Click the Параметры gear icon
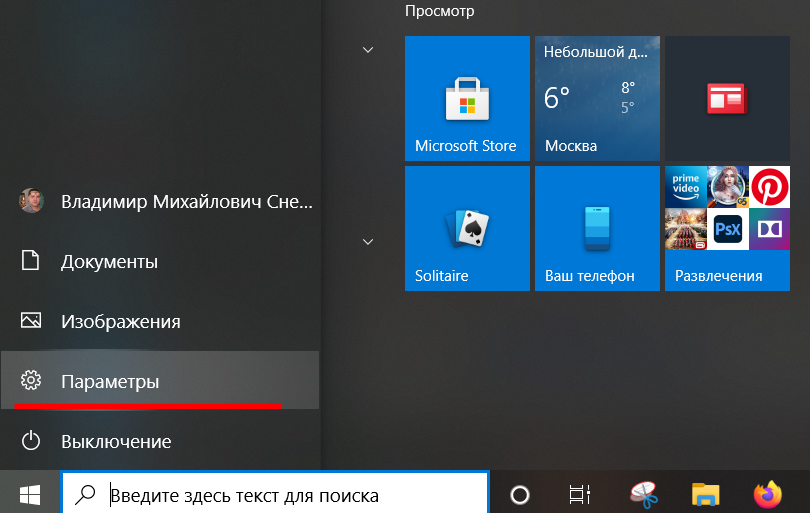The width and height of the screenshot is (810, 513). point(30,380)
